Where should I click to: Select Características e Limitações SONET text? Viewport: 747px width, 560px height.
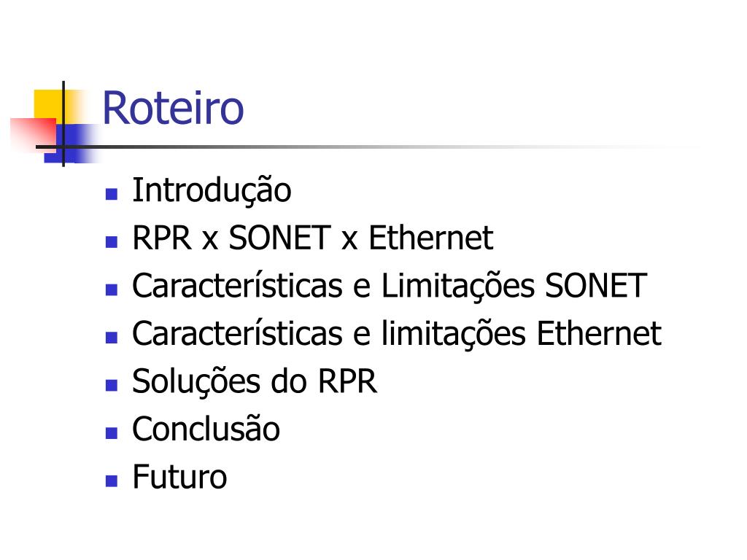tap(390, 286)
